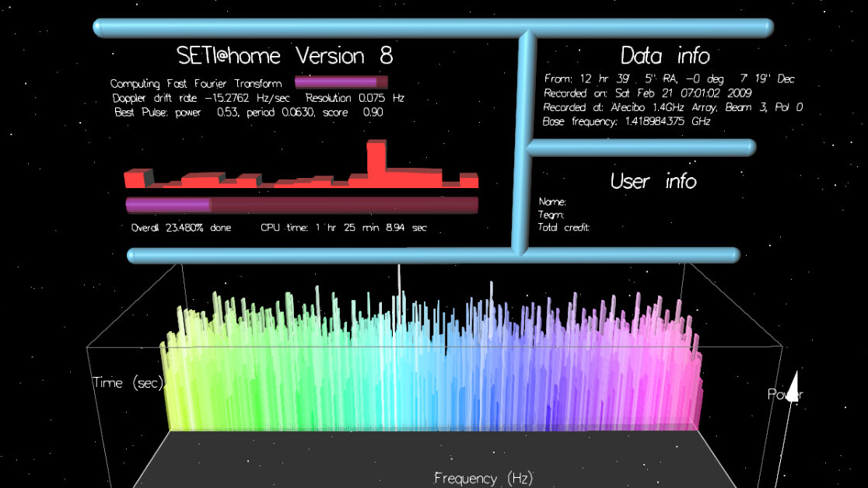Expand the 3D frequency spectrum view
The height and width of the screenshot is (488, 868).
[x=436, y=357]
